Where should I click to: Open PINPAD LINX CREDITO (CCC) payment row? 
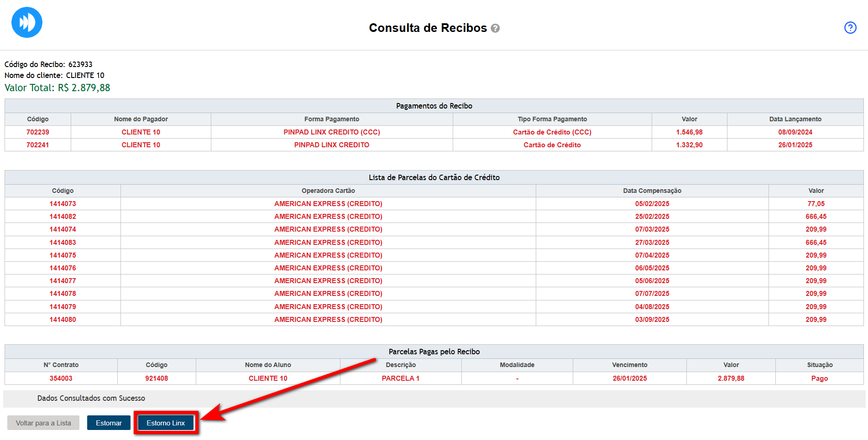[x=331, y=132]
